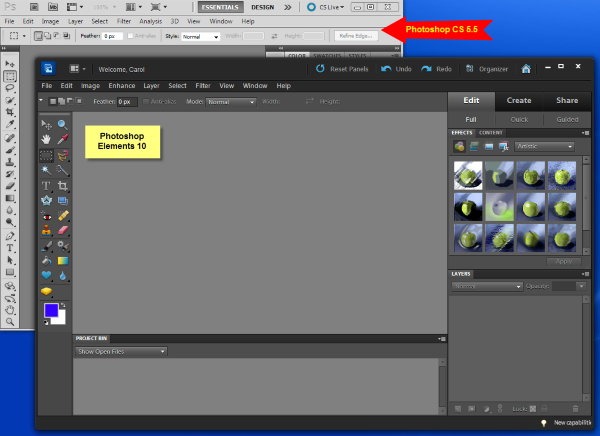Click the Undo button in Elements
600x436 pixels.
pos(396,69)
